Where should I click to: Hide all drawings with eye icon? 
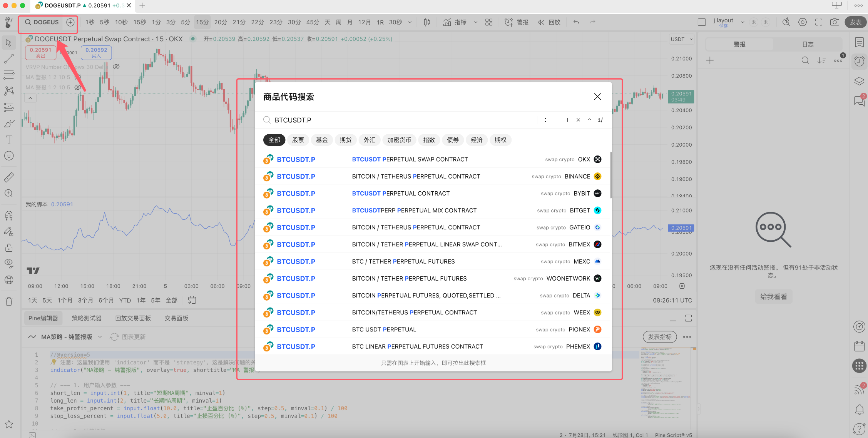9,263
